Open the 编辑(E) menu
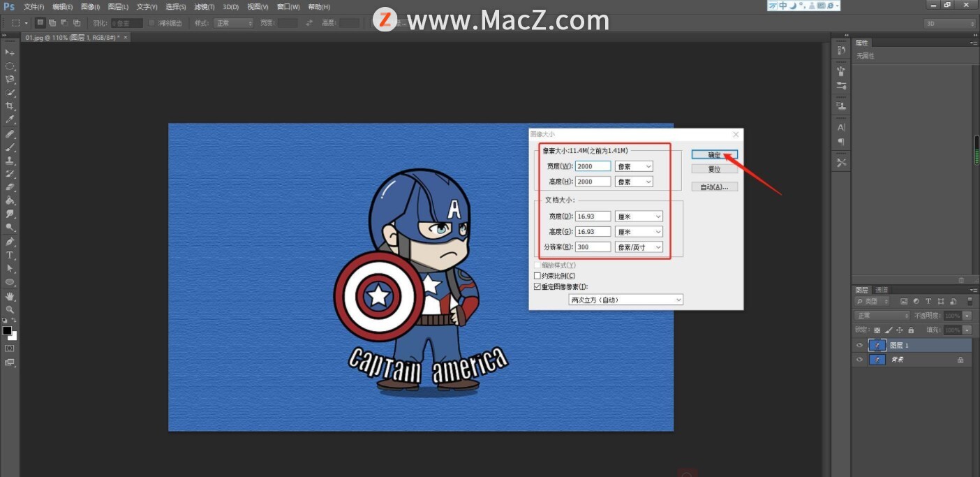Screen dimensions: 980x477 (x=62, y=7)
